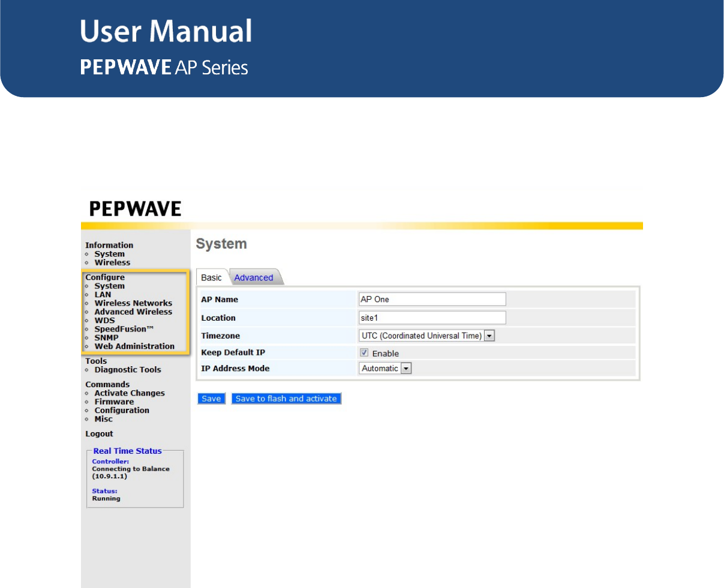Switch to the Advanced tab
The height and width of the screenshot is (588, 724).
(254, 278)
